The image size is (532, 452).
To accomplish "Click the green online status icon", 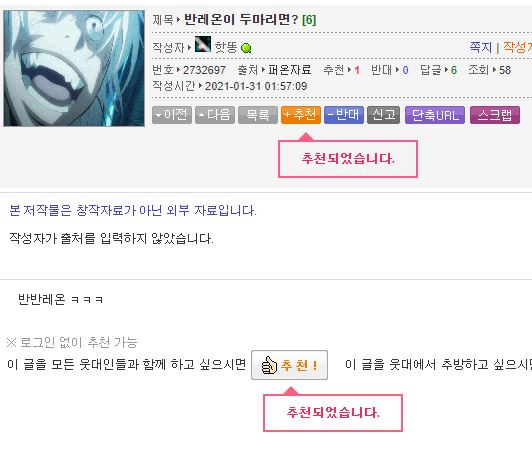I will 246,48.
